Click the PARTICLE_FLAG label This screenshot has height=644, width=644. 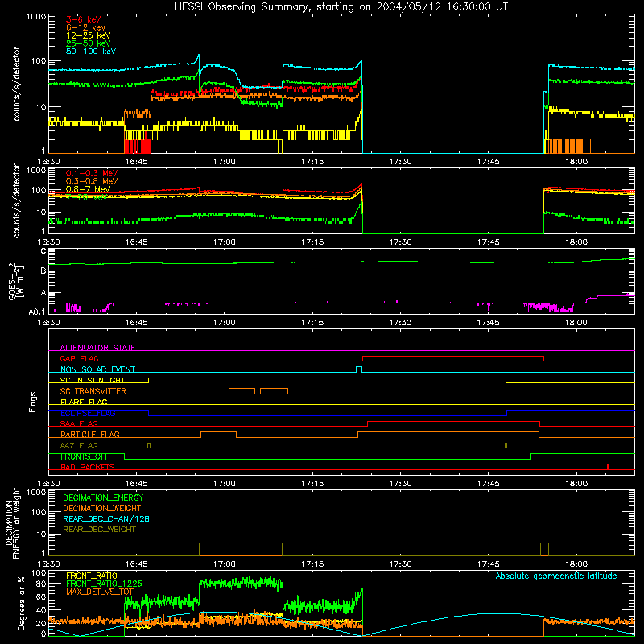point(90,435)
